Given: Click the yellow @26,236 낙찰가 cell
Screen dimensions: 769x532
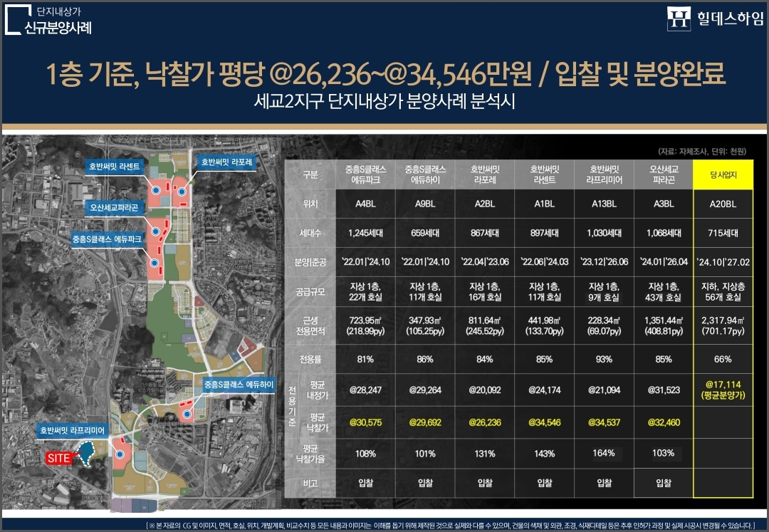Looking at the screenshot, I should 485,422.
